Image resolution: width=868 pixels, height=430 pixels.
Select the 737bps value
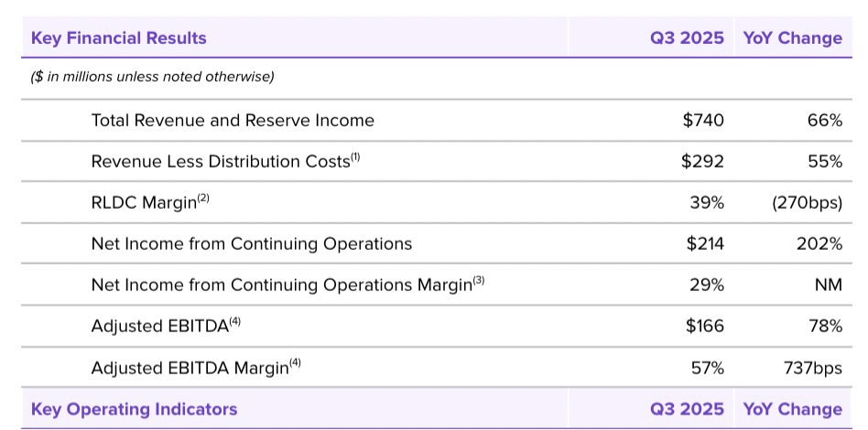click(x=808, y=368)
